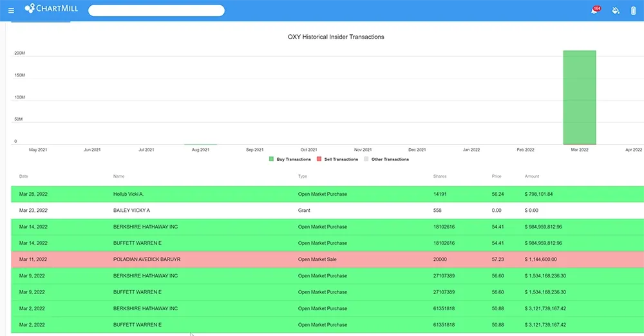The width and height of the screenshot is (644, 336).
Task: Click $ 984,959,812.96 in Berkshire Mar 14 row
Action: click(x=543, y=227)
